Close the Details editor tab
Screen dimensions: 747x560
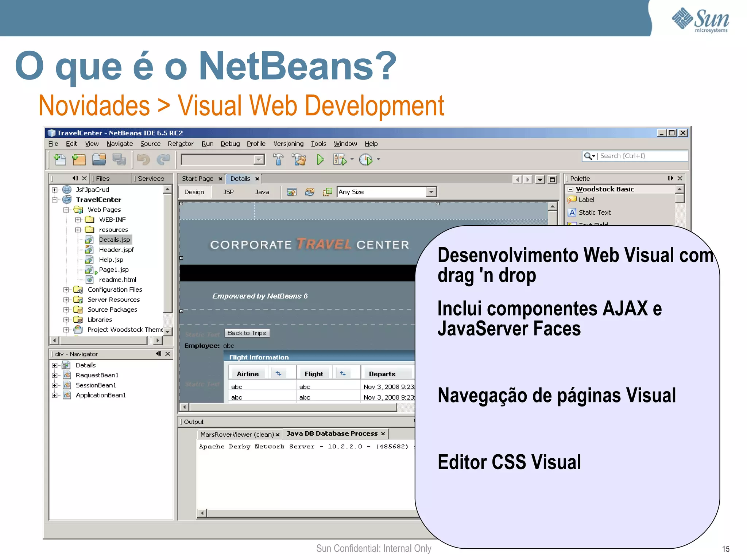257,179
